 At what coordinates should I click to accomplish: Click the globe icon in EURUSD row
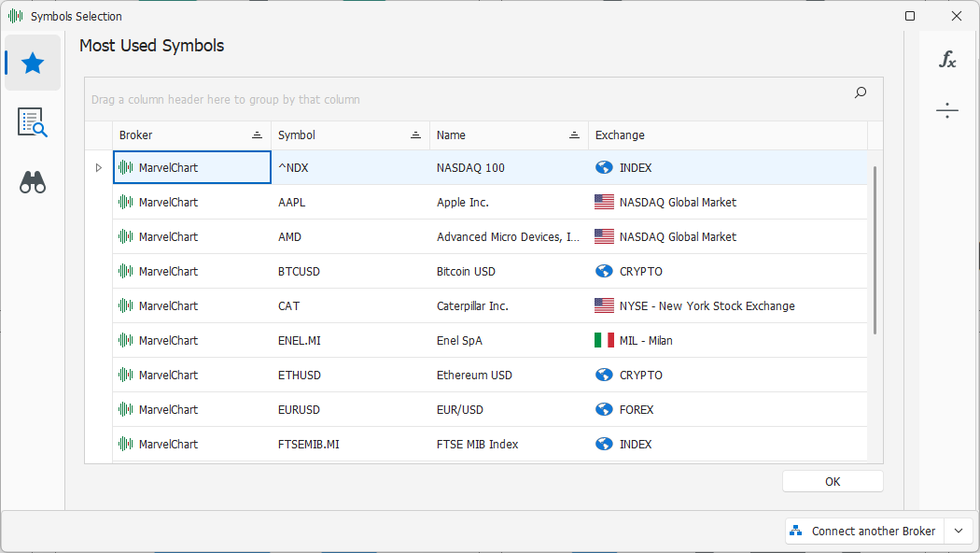tap(604, 410)
